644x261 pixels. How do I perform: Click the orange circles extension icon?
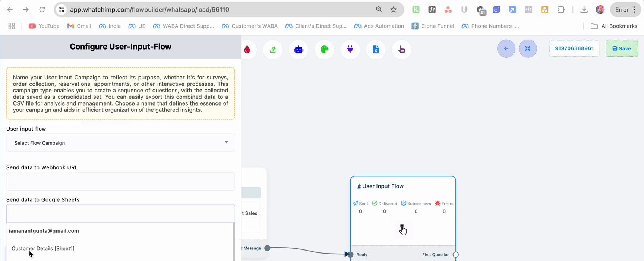click(x=544, y=10)
